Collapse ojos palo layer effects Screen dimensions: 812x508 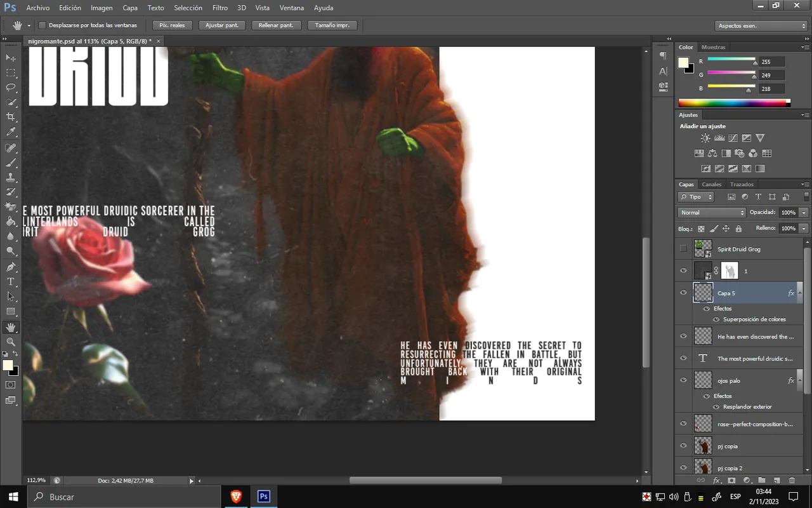pos(800,380)
